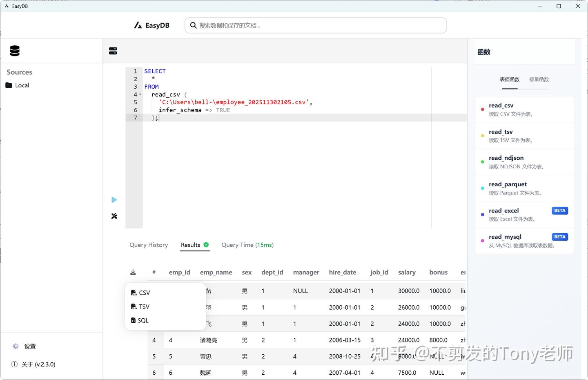Image resolution: width=588 pixels, height=380 pixels.
Task: Choose CSV from the export menu
Action: point(144,293)
